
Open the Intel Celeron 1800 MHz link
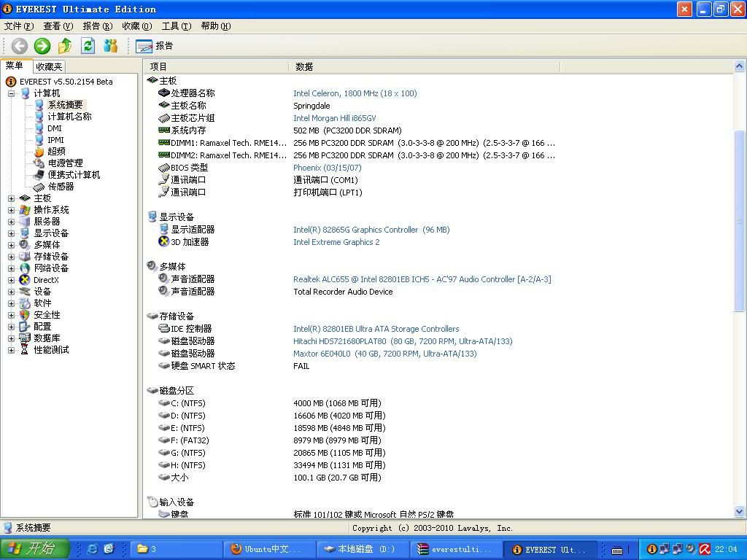[355, 93]
